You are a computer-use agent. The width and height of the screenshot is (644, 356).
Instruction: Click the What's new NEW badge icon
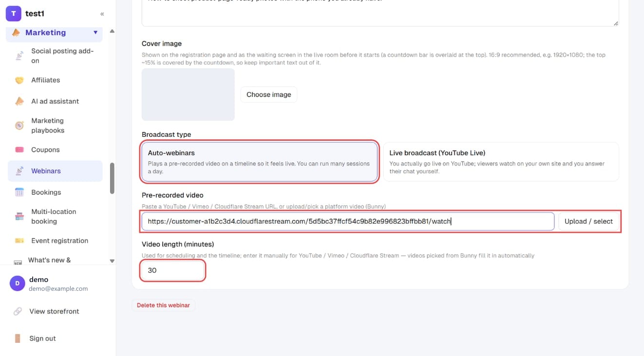[x=18, y=262]
